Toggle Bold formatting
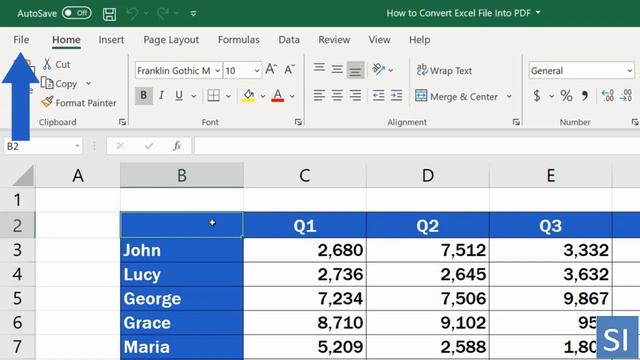640x360 pixels. click(x=144, y=96)
